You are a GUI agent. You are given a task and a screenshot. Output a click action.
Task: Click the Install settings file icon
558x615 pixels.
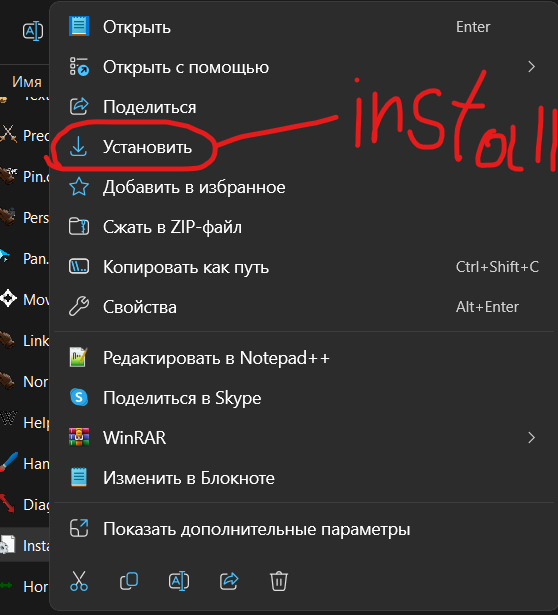(7, 545)
